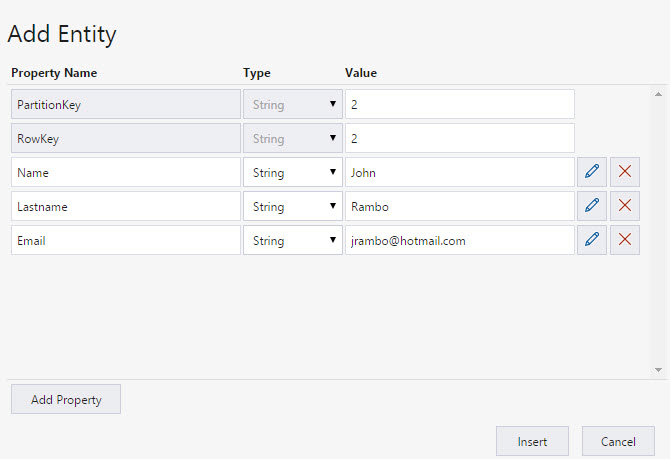Remove the Lastname property row
Viewport: 670px width, 459px height.
point(625,206)
